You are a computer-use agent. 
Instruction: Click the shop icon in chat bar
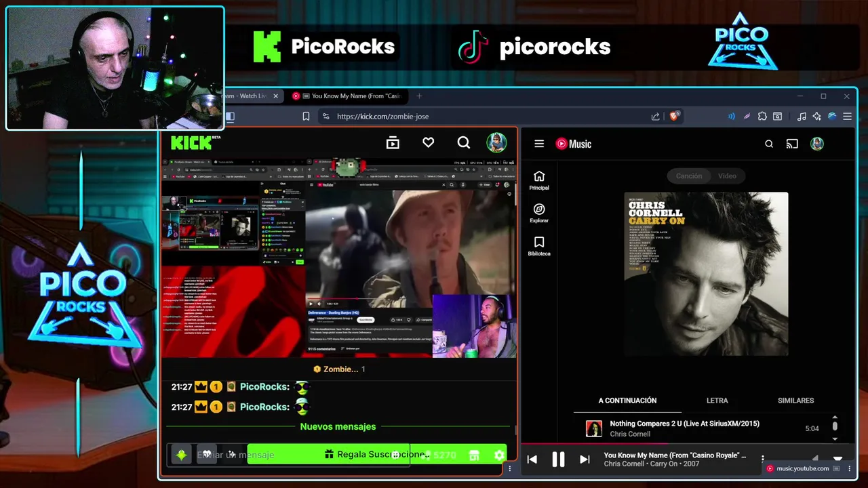pyautogui.click(x=474, y=455)
